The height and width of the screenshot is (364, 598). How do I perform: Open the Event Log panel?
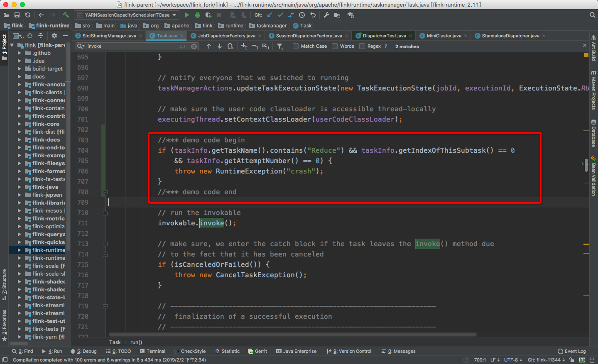(x=572, y=351)
